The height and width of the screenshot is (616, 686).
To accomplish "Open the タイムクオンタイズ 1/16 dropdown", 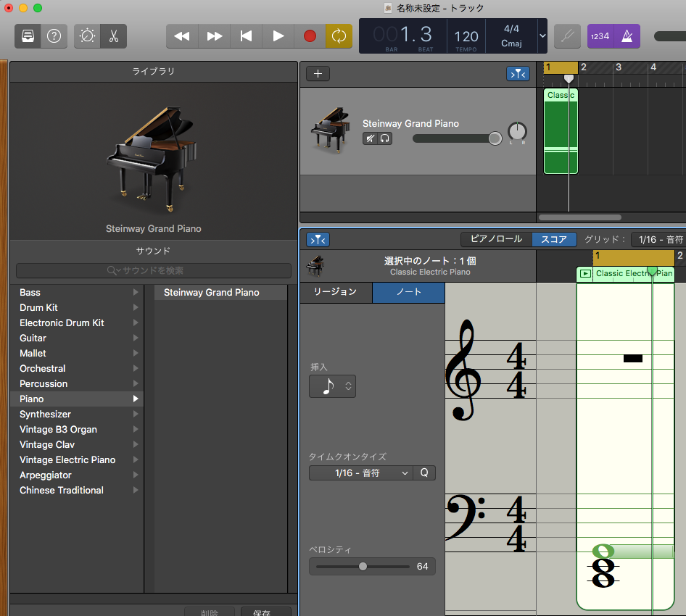I will (361, 473).
